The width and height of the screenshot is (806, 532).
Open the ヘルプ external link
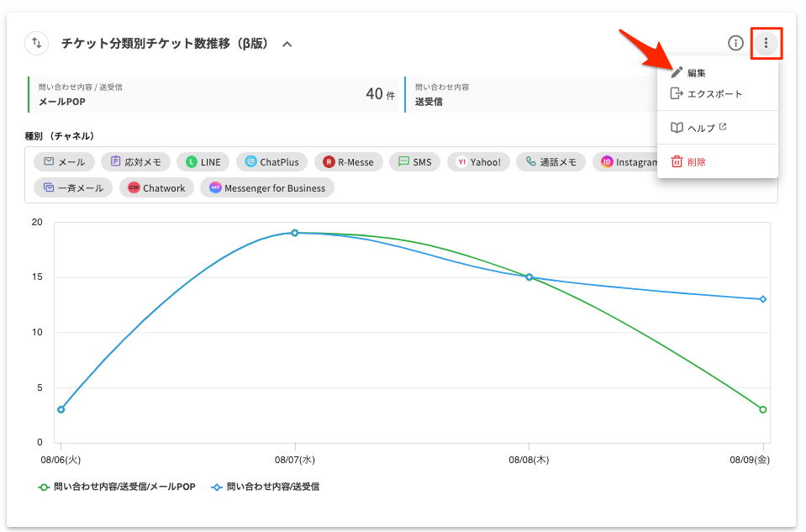[701, 128]
